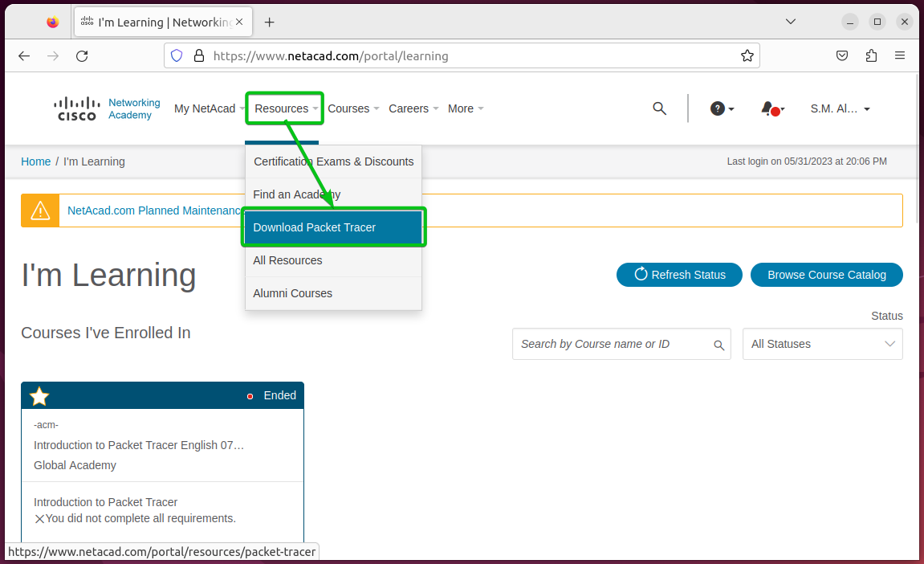
Task: Open the site search magnifier icon
Action: (659, 108)
